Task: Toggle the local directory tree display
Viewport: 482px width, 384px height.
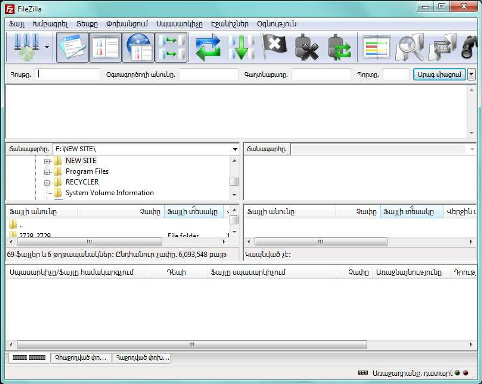Action: coord(105,47)
